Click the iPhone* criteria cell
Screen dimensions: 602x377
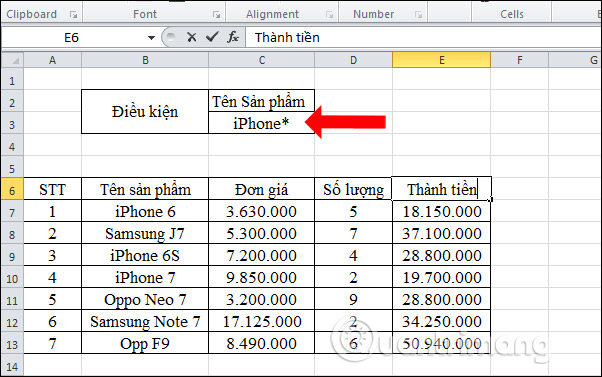click(x=261, y=123)
